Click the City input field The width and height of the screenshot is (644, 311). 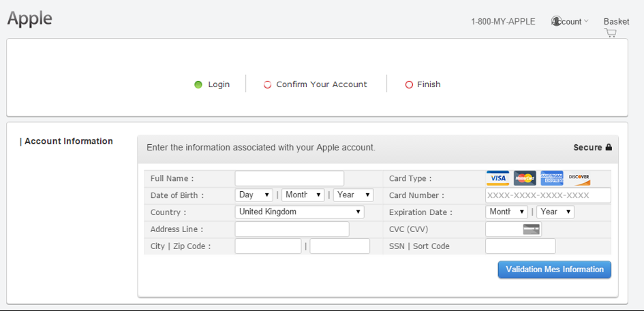point(269,246)
